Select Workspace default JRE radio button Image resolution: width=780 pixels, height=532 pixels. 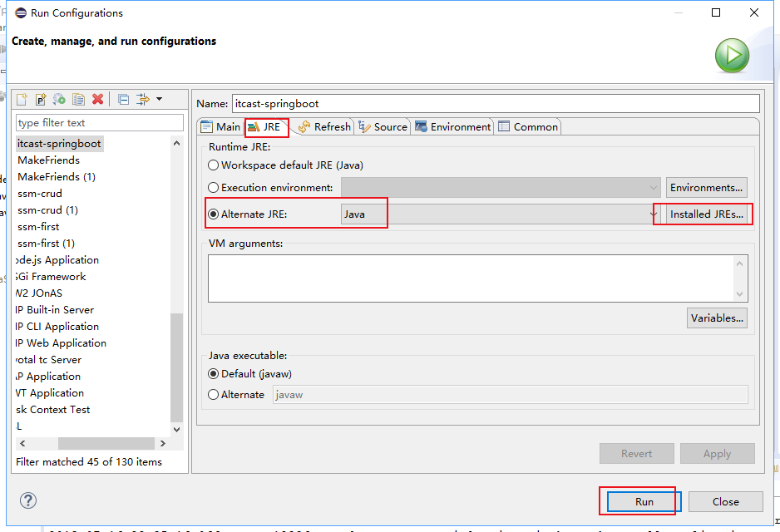coord(213,165)
